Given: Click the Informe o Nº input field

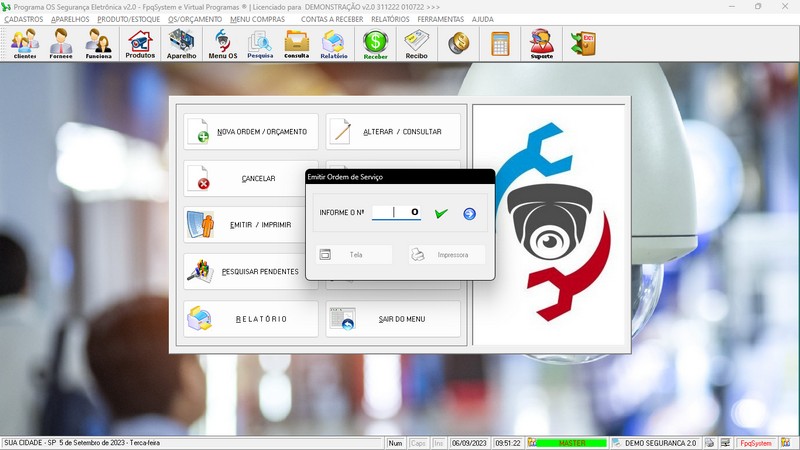Looking at the screenshot, I should pos(396,212).
